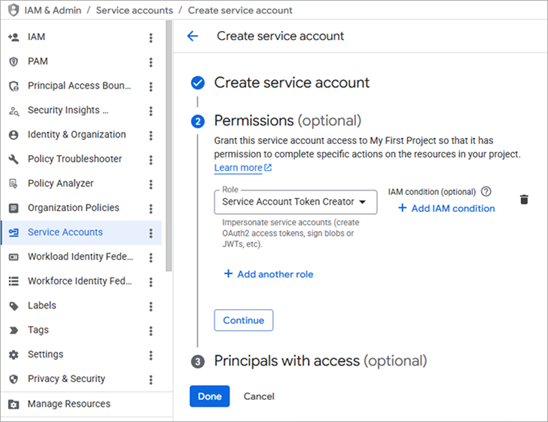
Task: Open more options for Organization Policies
Action: pos(151,209)
